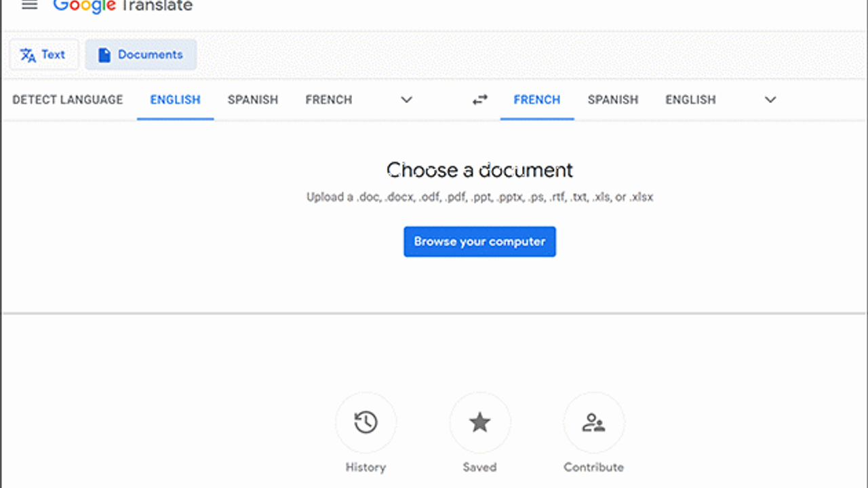Pick French as source language
The height and width of the screenshot is (488, 868).
[329, 100]
